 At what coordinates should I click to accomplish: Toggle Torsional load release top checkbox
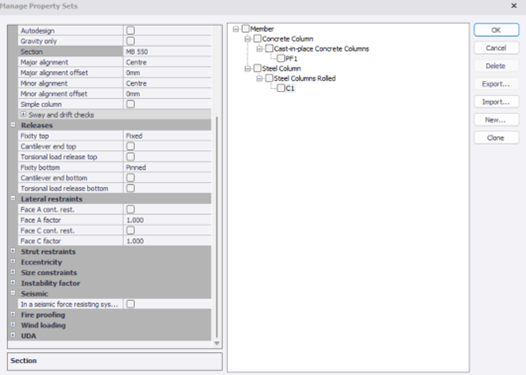[x=130, y=157]
